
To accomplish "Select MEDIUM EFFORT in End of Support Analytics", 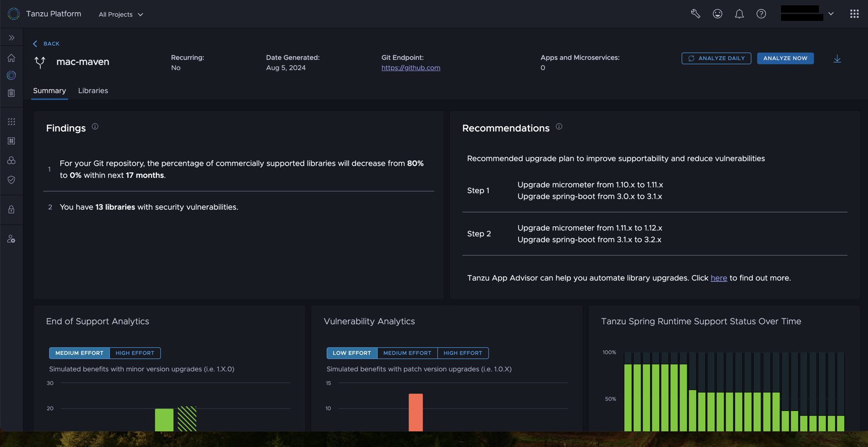I will [x=79, y=353].
